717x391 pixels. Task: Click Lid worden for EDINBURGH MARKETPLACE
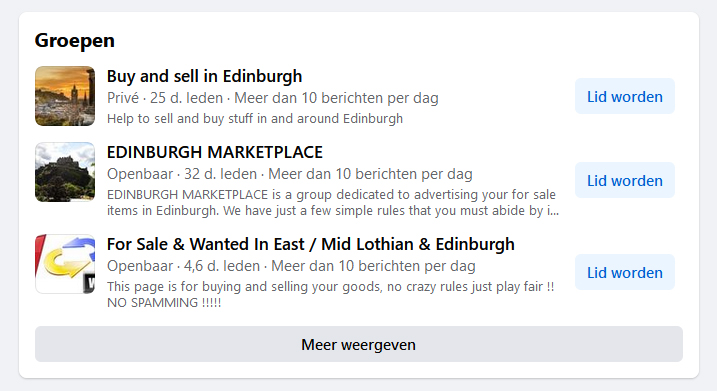[625, 181]
